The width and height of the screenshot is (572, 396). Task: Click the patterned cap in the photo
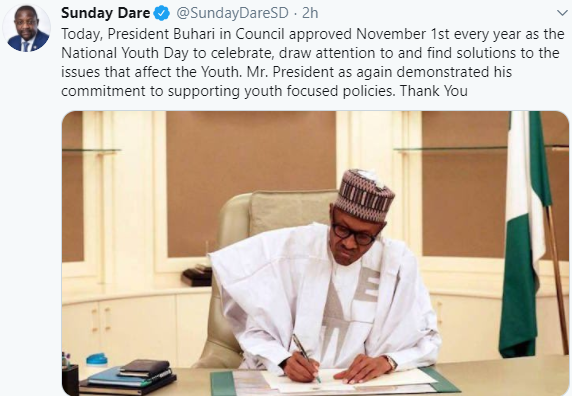tap(364, 195)
